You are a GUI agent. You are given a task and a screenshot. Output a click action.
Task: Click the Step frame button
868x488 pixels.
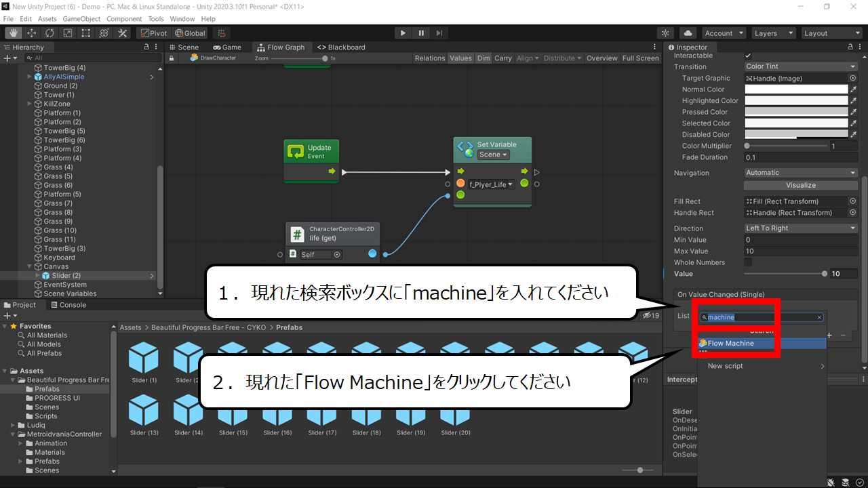(439, 33)
